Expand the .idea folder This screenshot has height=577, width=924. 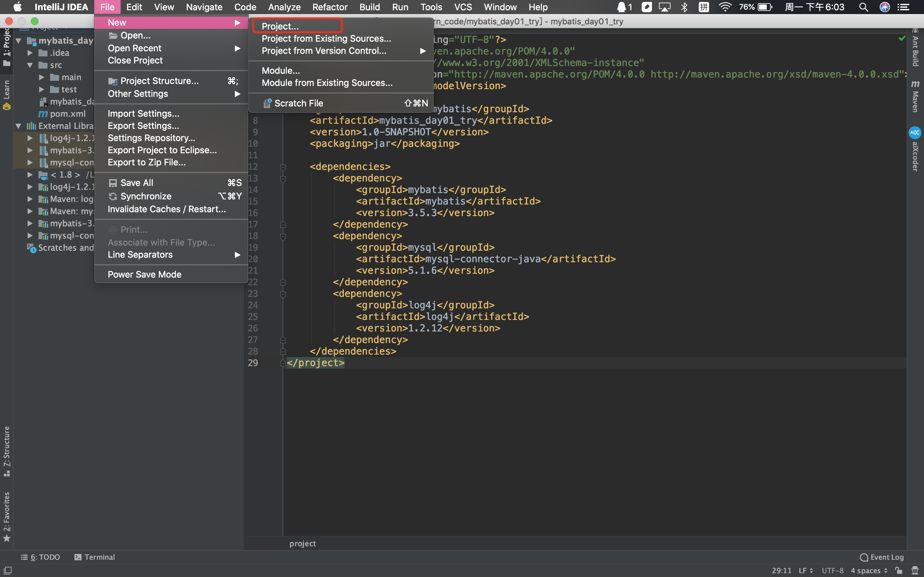coord(30,53)
